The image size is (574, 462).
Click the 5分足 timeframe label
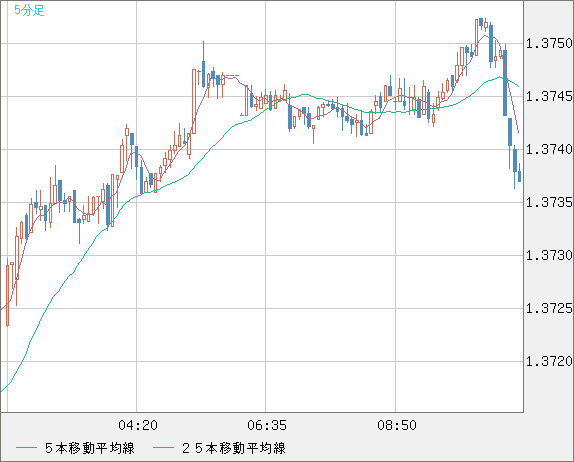click(x=29, y=10)
